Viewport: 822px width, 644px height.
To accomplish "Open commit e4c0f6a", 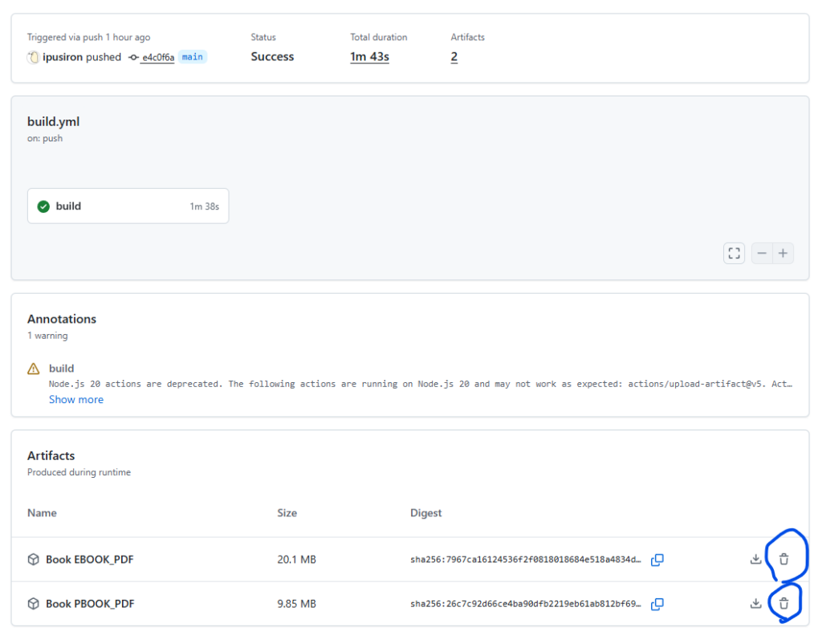I will (x=157, y=58).
